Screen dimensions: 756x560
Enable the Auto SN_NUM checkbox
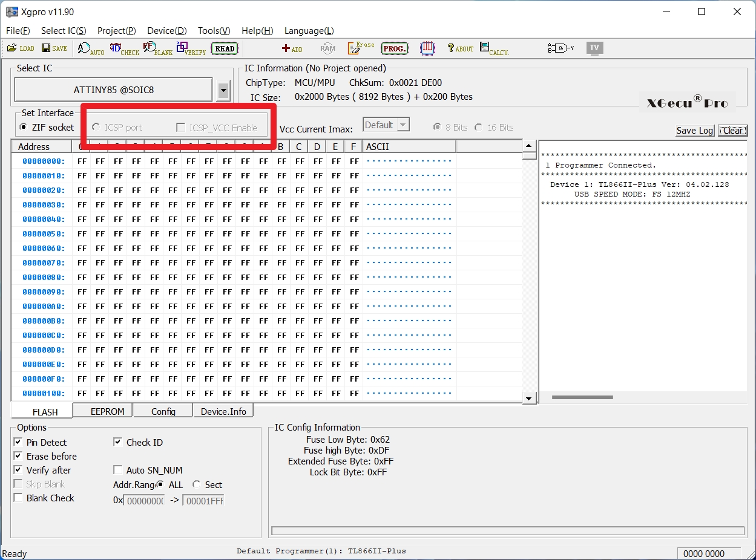point(118,470)
